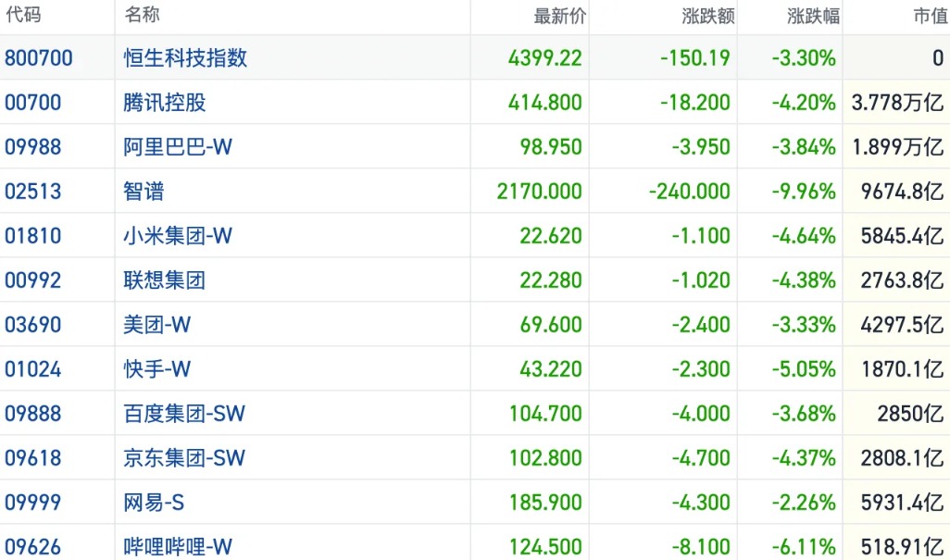Click change percent -6.11%

point(804,547)
